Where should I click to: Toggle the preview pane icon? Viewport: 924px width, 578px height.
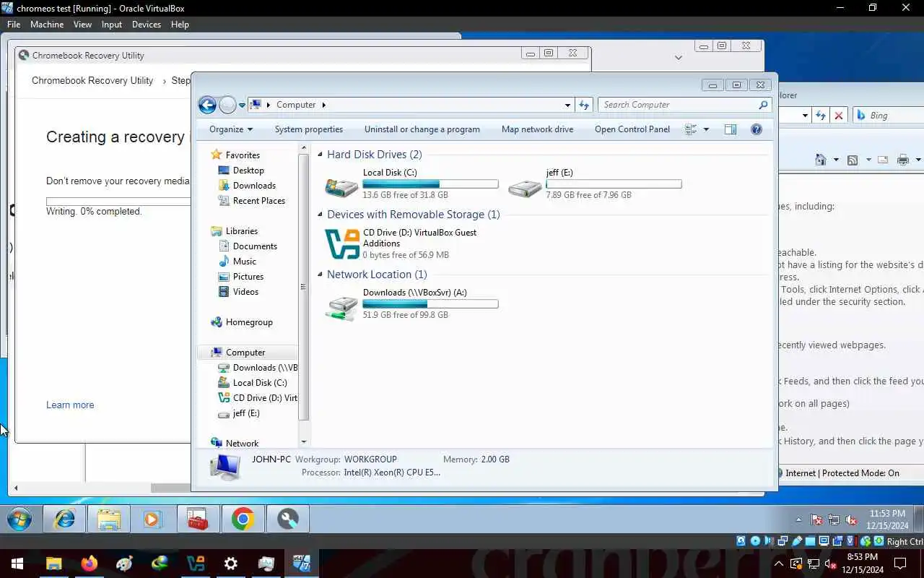[x=731, y=129]
